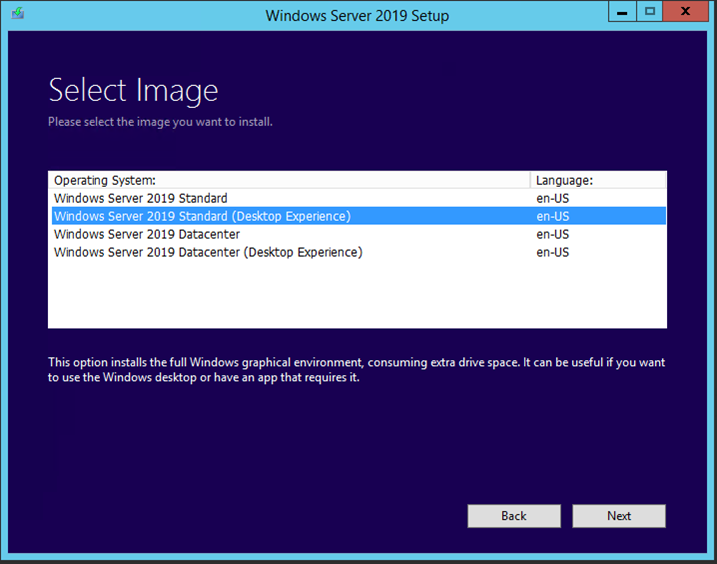Click the Operating System column header
Screen dimensions: 717x564
(289, 180)
